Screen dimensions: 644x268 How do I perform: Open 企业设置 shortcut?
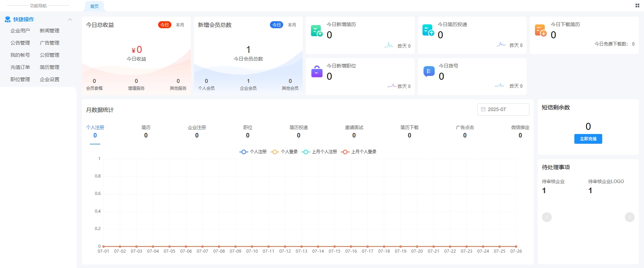(x=49, y=79)
